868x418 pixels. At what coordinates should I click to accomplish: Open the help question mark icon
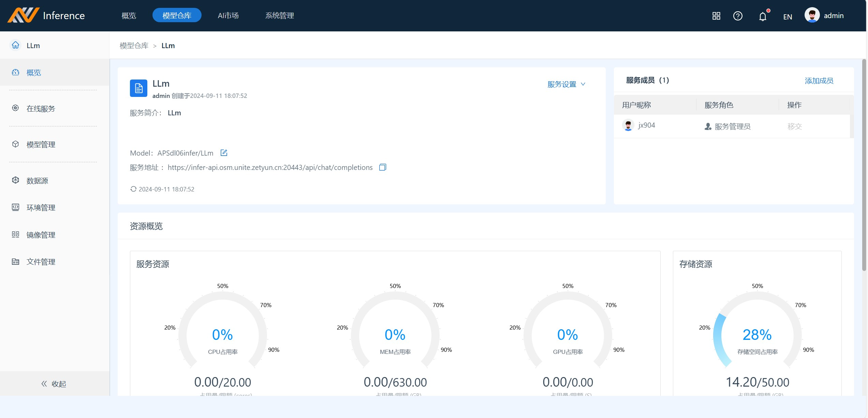coord(738,16)
